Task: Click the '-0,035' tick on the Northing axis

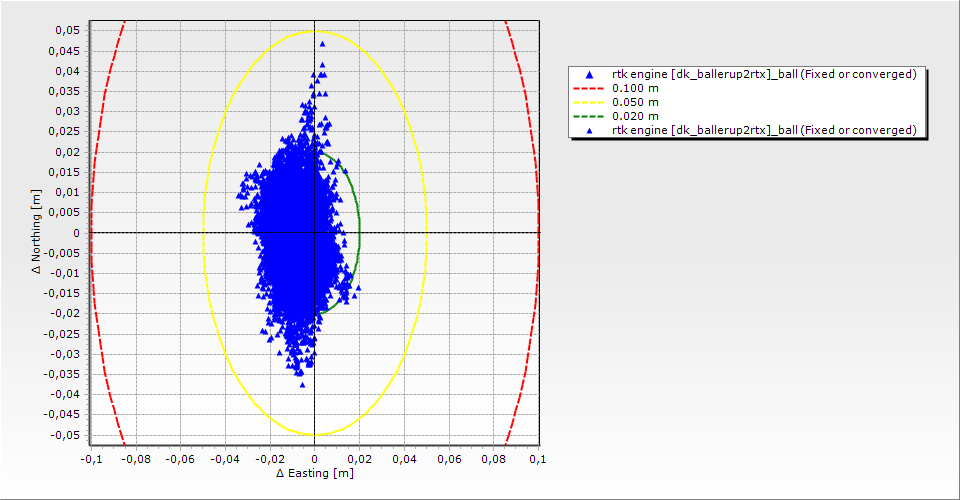Action: (x=62, y=374)
